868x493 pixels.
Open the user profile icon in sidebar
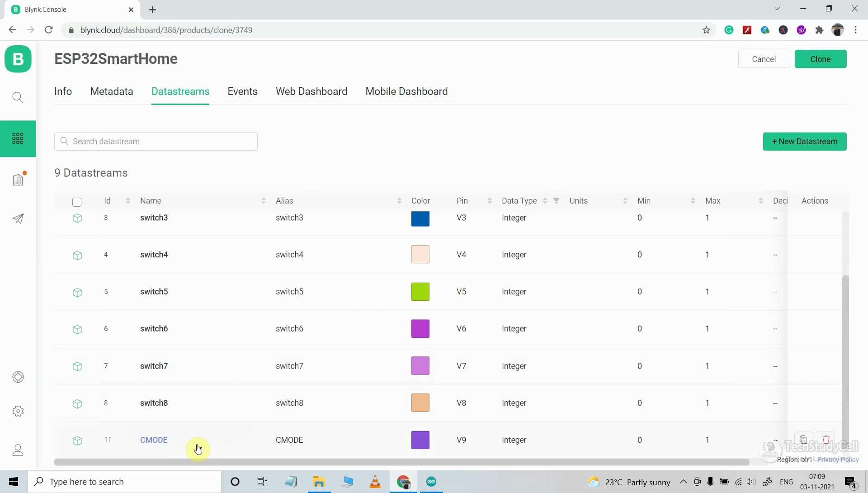[x=18, y=450]
